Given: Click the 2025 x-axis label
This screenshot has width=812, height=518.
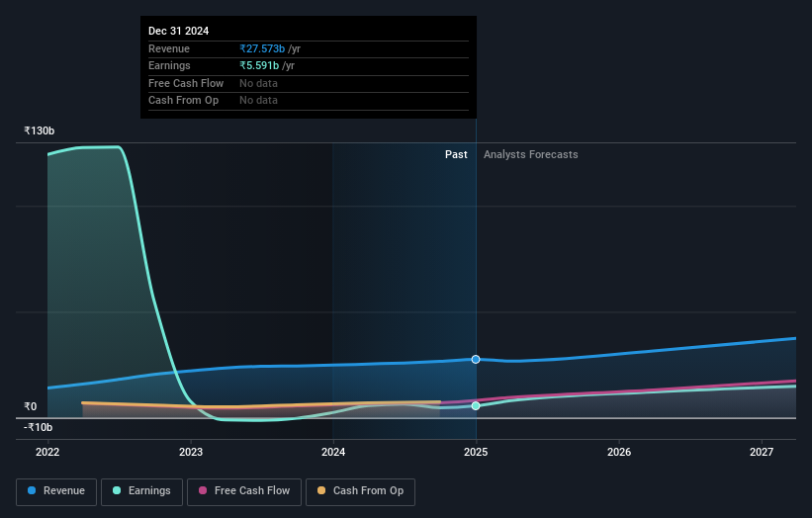Looking at the screenshot, I should 476,453.
